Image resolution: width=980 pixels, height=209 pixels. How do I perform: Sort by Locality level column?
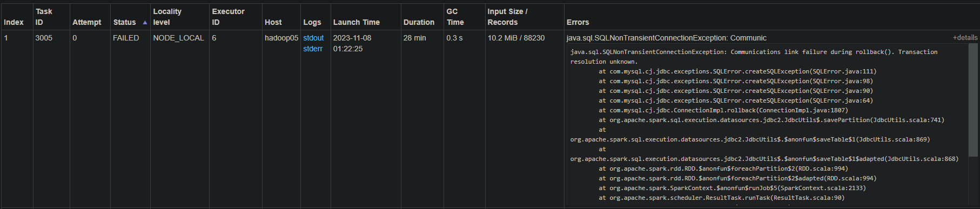point(167,17)
